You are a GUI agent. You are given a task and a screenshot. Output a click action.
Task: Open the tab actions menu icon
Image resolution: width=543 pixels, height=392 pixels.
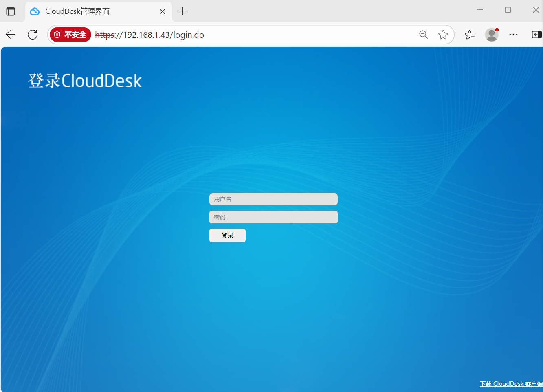pos(11,11)
